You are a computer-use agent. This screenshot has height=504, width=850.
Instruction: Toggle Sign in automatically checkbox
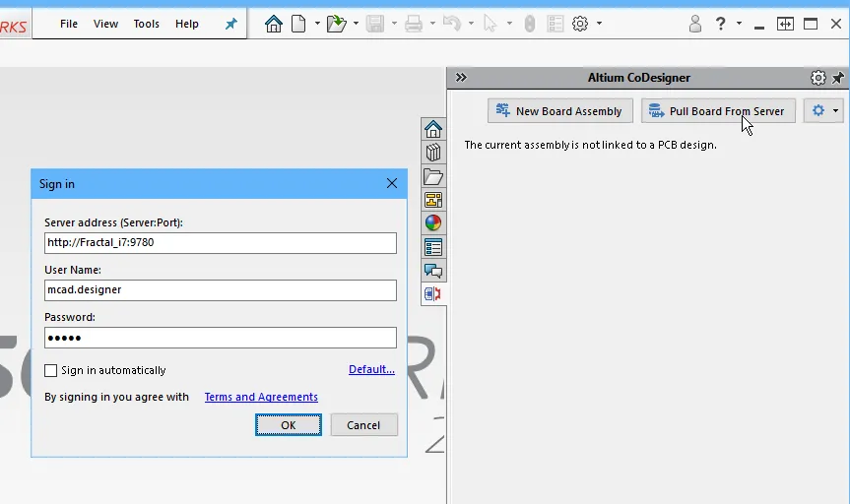[50, 371]
